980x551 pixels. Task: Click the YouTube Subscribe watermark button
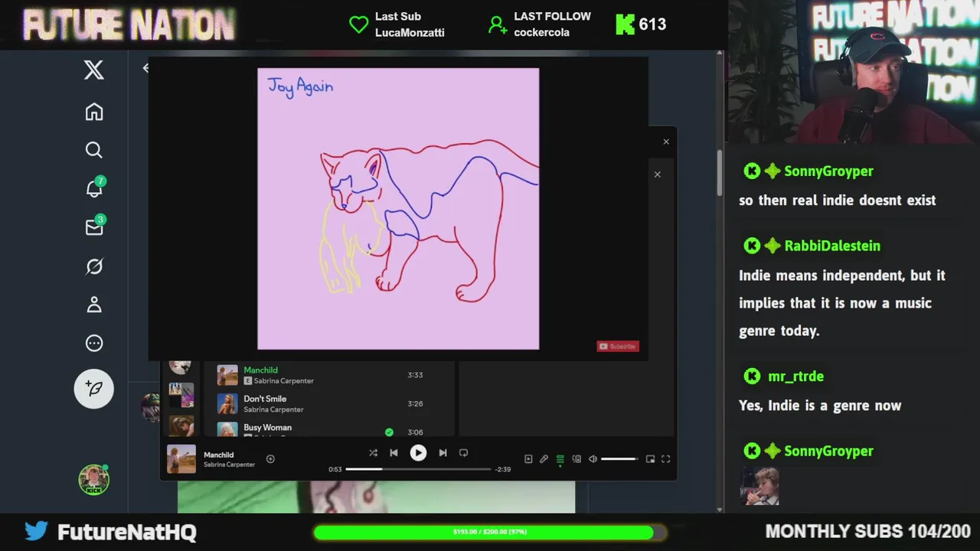point(618,346)
